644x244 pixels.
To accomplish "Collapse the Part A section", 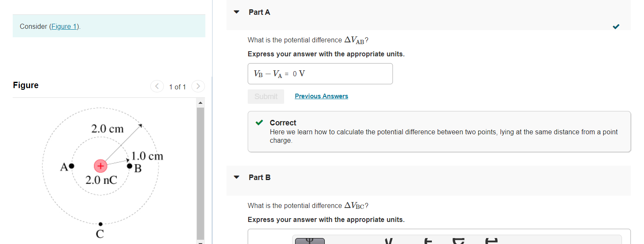I will tap(236, 12).
